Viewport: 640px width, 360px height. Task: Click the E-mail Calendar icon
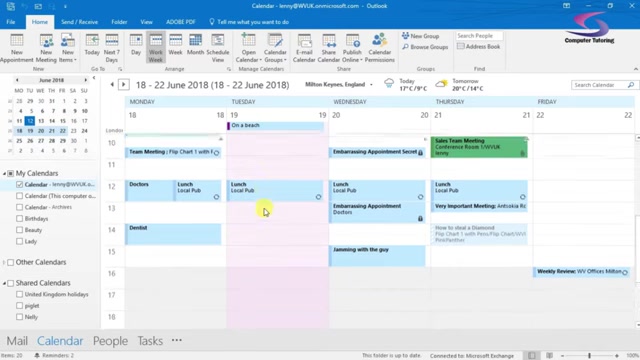304,48
